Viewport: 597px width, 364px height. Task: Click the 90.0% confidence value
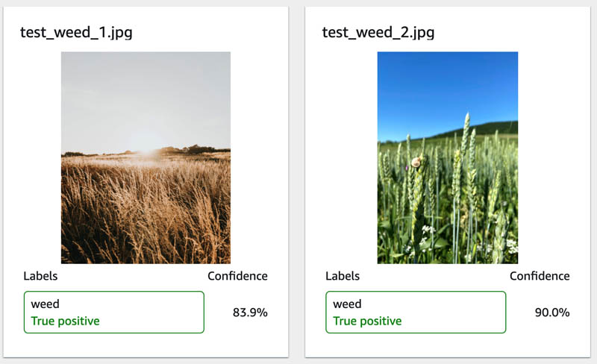click(552, 313)
